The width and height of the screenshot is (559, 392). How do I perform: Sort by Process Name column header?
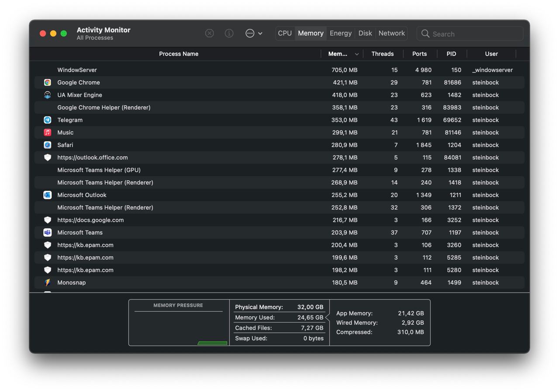point(179,54)
